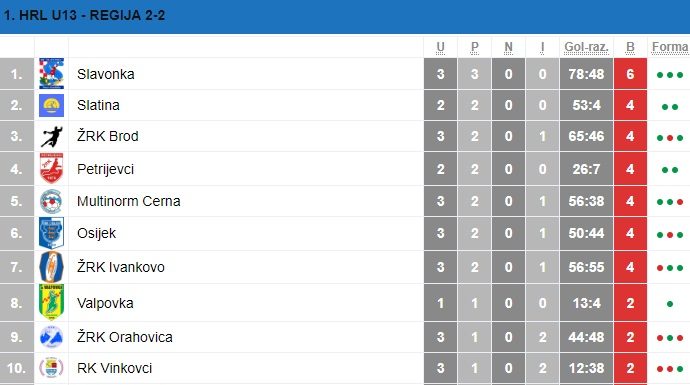Select the ŽRK Brod handball player icon
This screenshot has height=385, width=690.
(x=51, y=136)
